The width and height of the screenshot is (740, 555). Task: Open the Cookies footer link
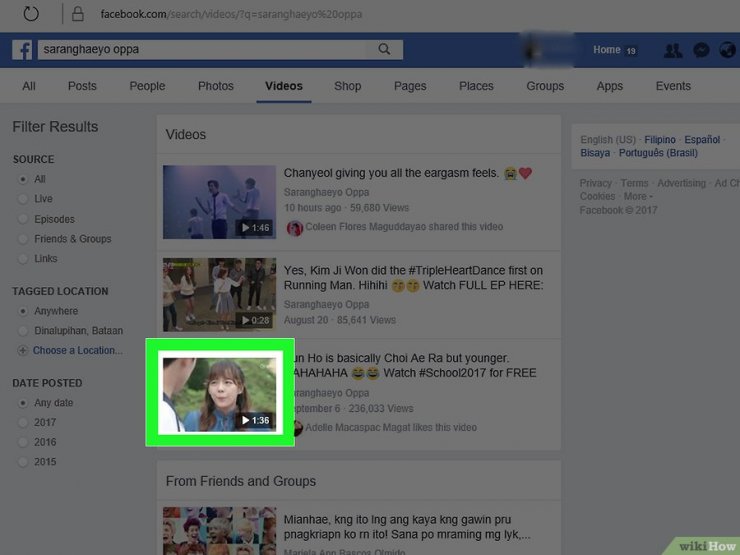pos(597,196)
